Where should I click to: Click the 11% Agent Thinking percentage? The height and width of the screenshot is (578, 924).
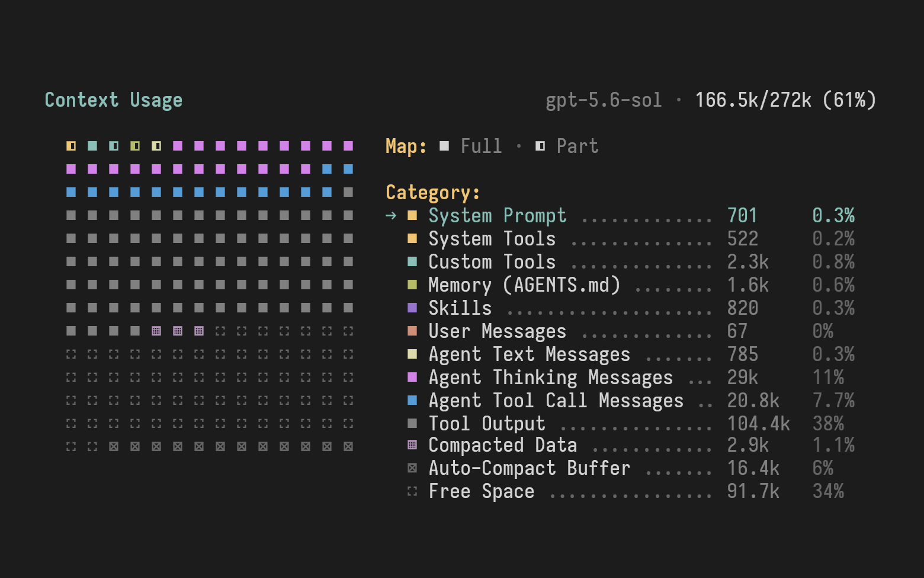coord(828,378)
